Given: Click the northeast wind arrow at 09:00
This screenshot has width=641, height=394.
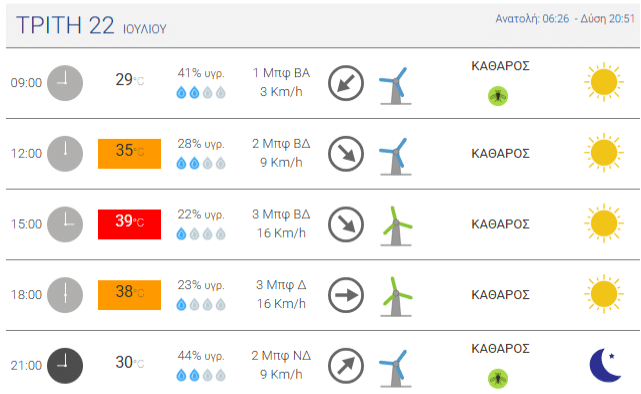Looking at the screenshot, I should pos(346,83).
